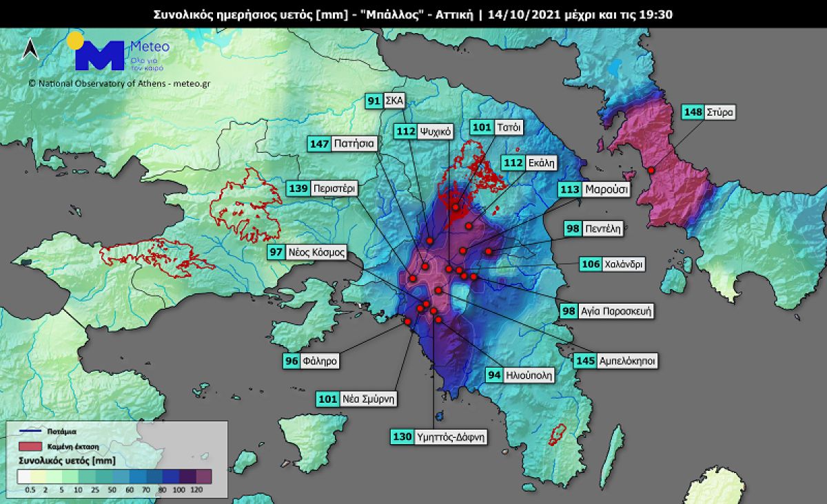Screen dimensions: 827x504
Task: Click the Στύρα station red marker
Action: click(x=651, y=169)
